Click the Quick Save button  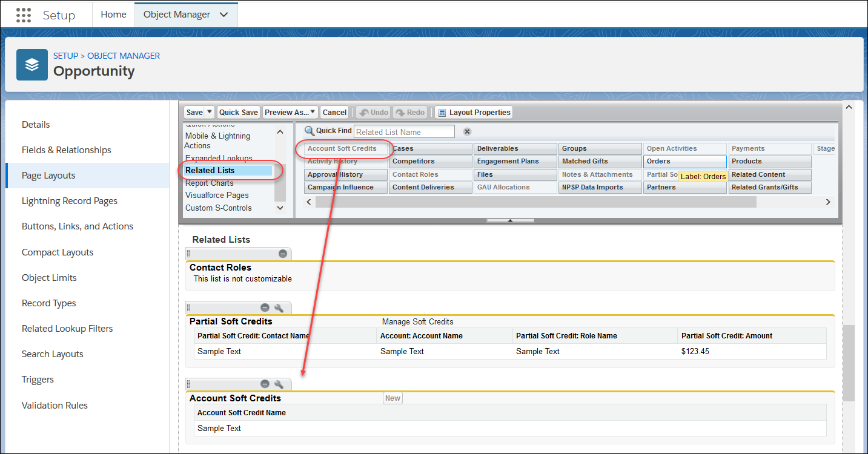(238, 112)
